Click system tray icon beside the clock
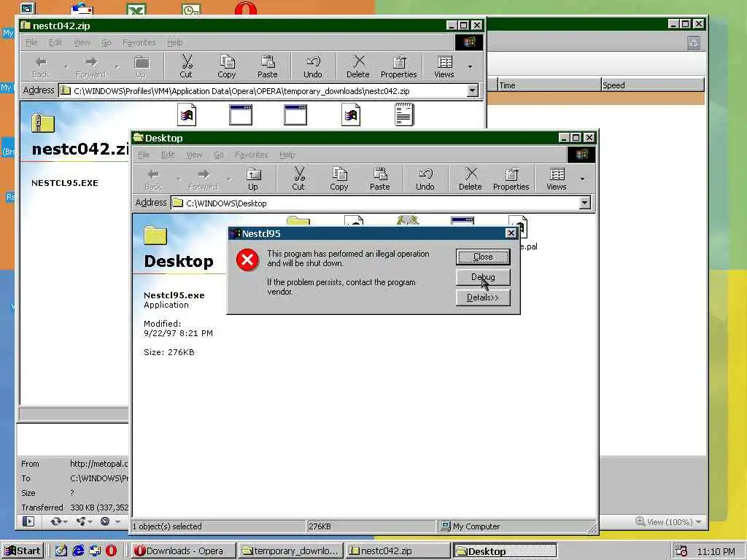 [682, 551]
